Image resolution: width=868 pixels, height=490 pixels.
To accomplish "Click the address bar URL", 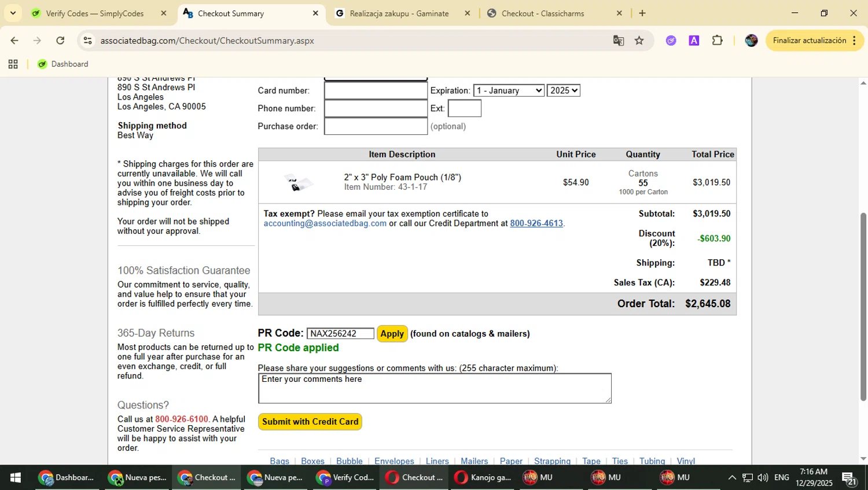I will click(207, 40).
